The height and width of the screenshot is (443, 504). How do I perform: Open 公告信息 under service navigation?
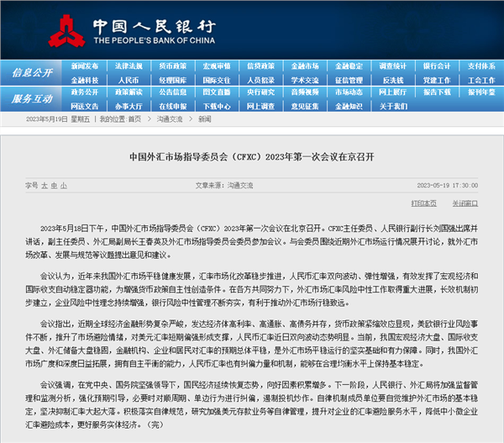coord(172,92)
